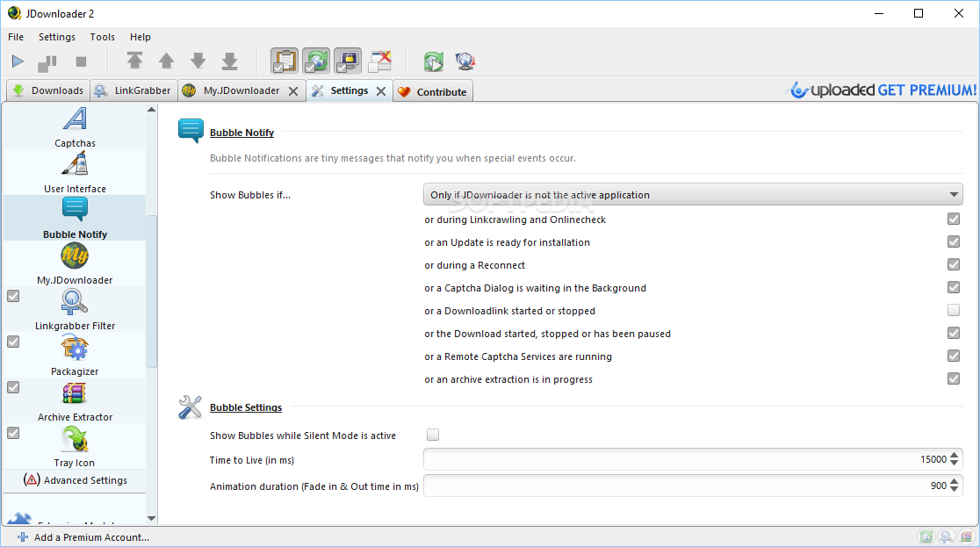Open Packagizer settings in the sidebar
This screenshot has width=980, height=547.
tap(75, 355)
